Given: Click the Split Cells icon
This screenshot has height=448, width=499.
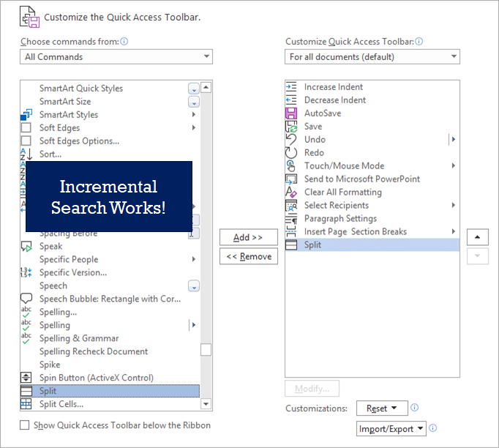Looking at the screenshot, I should 26,404.
